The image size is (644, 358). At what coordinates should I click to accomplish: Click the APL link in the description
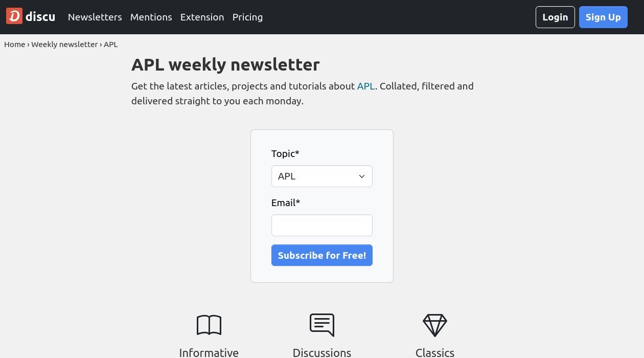366,86
